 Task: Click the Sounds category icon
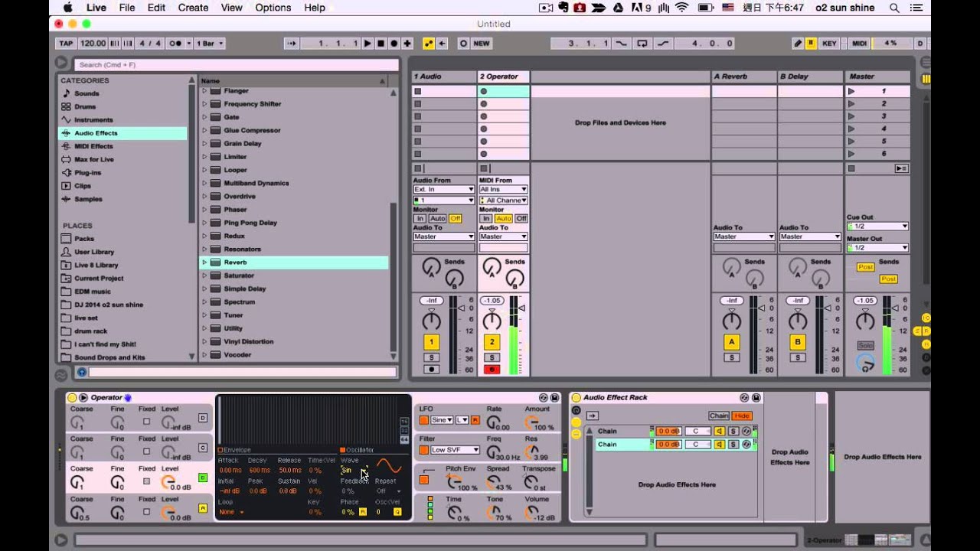point(67,93)
